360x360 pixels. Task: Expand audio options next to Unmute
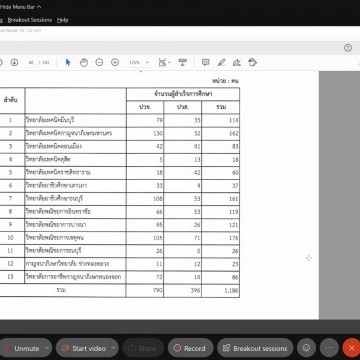47,348
